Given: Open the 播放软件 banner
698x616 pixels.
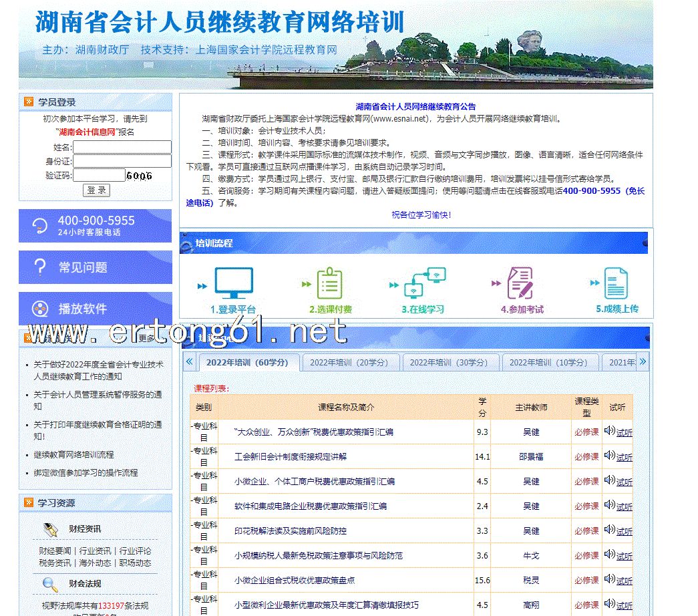Looking at the screenshot, I should [x=96, y=309].
